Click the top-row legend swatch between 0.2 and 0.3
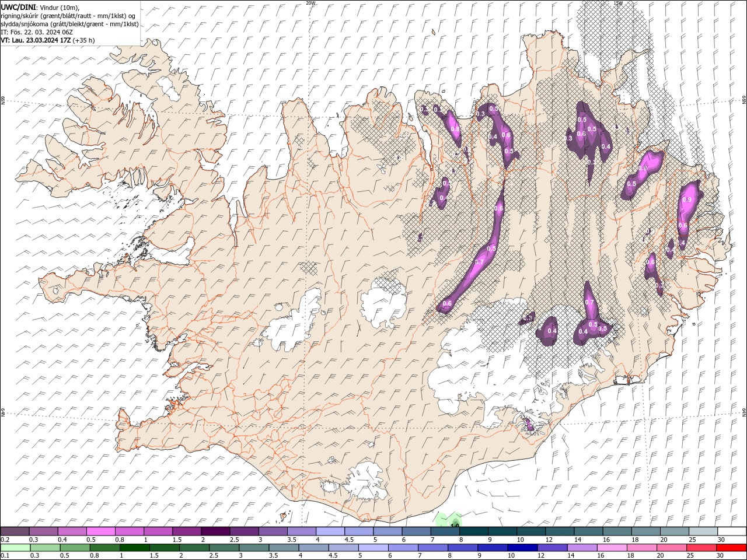Screen dimensions: 747x560 (x=15, y=531)
